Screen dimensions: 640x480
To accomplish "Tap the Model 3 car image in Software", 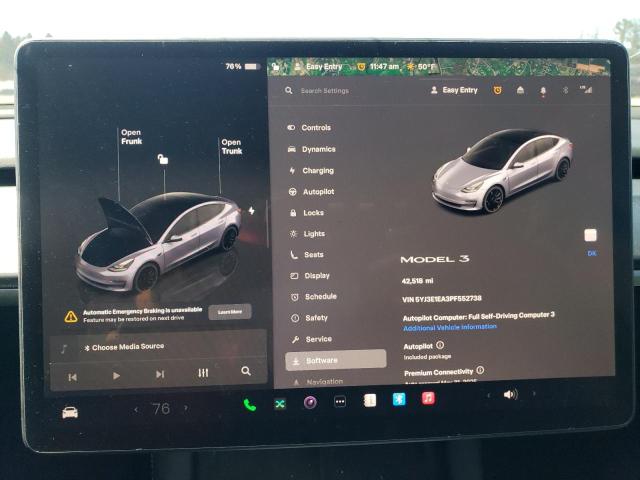I will pyautogui.click(x=502, y=171).
